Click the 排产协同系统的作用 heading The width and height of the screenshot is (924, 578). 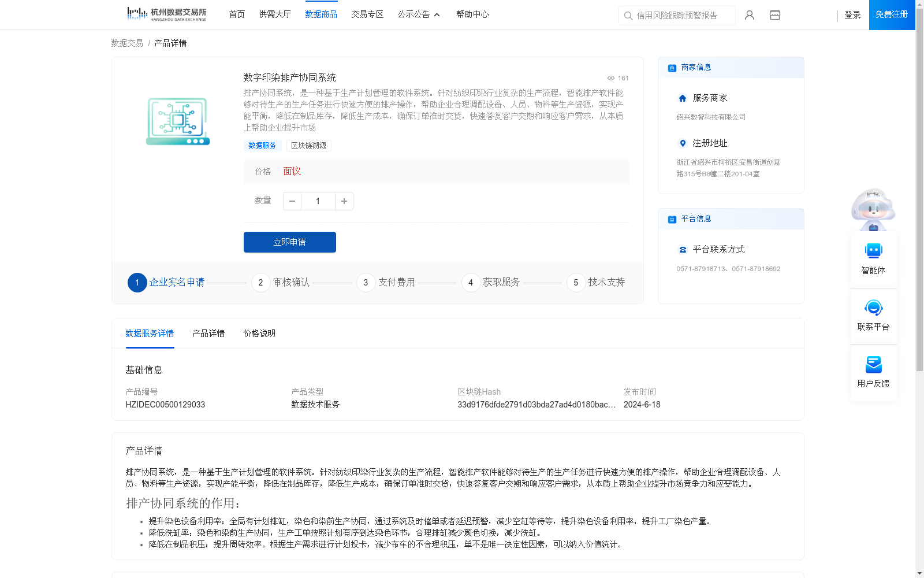pos(183,503)
